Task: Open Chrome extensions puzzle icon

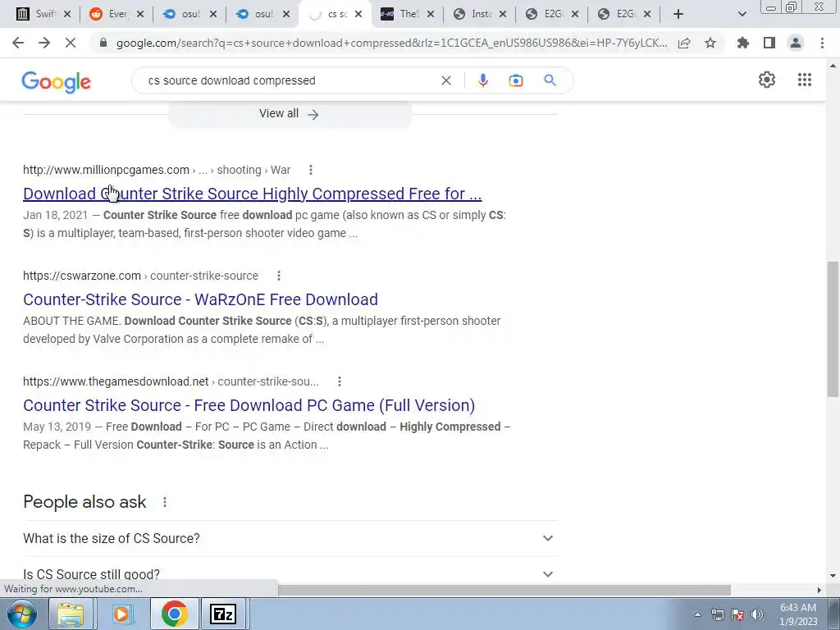Action: pos(743,43)
